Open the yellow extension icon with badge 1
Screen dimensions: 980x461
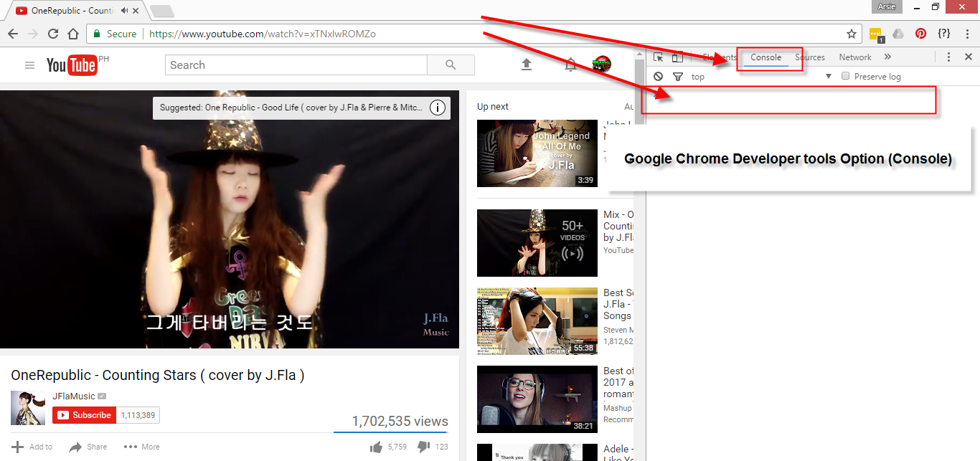tap(875, 34)
